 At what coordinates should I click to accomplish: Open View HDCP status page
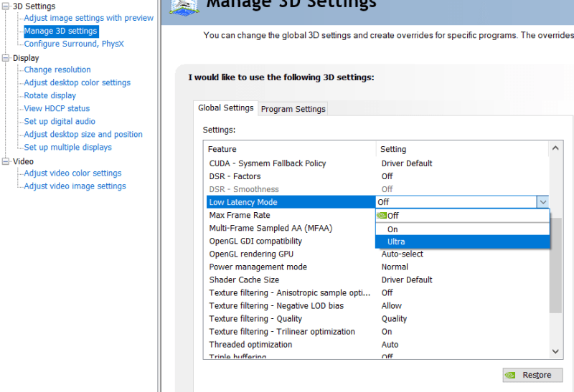click(57, 108)
